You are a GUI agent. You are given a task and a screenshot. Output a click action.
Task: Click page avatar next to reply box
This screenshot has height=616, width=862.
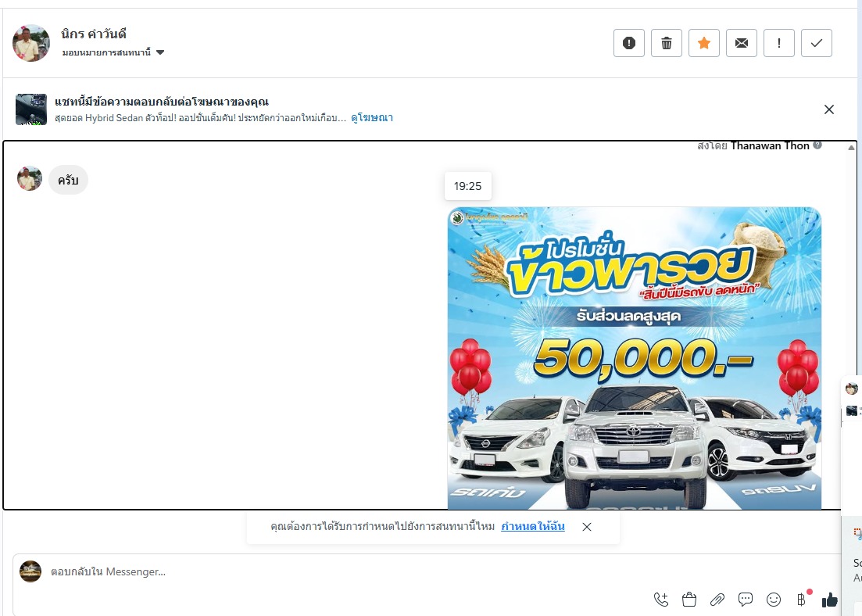30,571
